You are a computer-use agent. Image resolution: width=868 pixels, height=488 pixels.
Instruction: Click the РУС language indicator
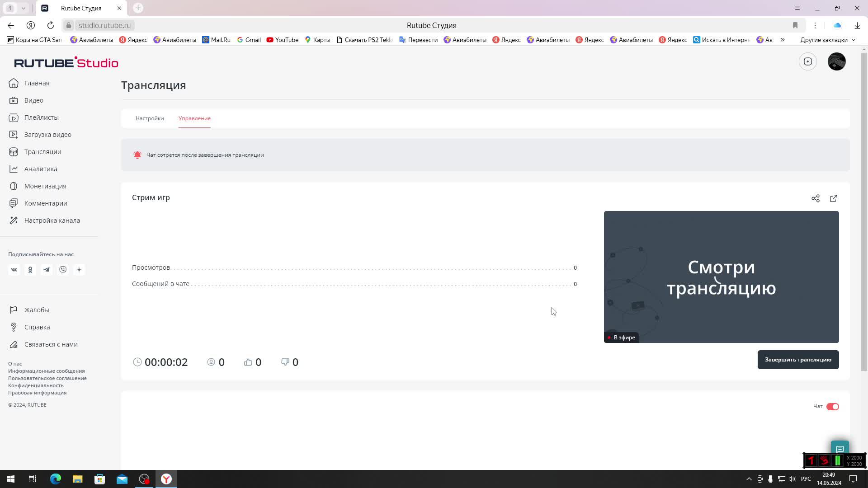[x=806, y=479]
